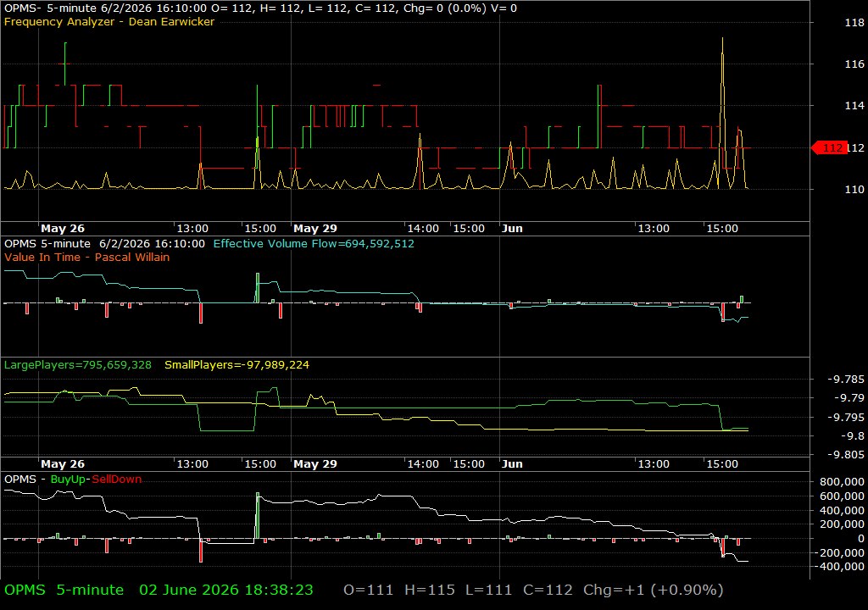Click the 116 price axis value

coord(854,64)
